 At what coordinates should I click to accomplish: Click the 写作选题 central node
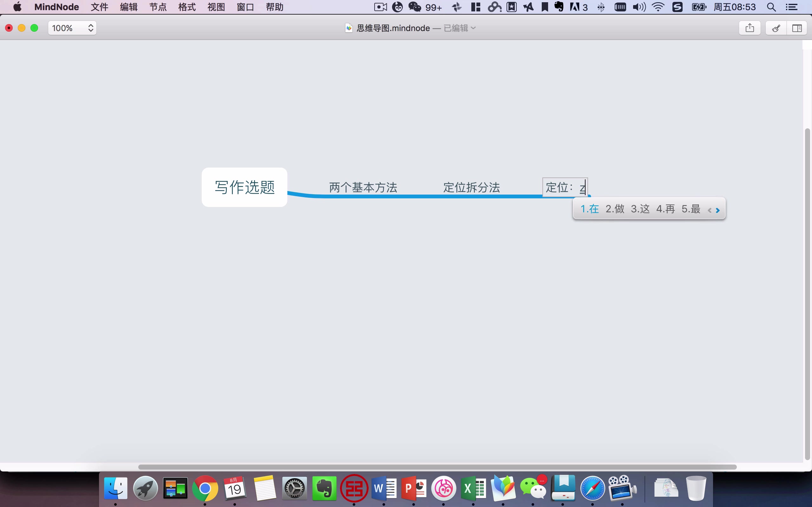click(x=245, y=187)
